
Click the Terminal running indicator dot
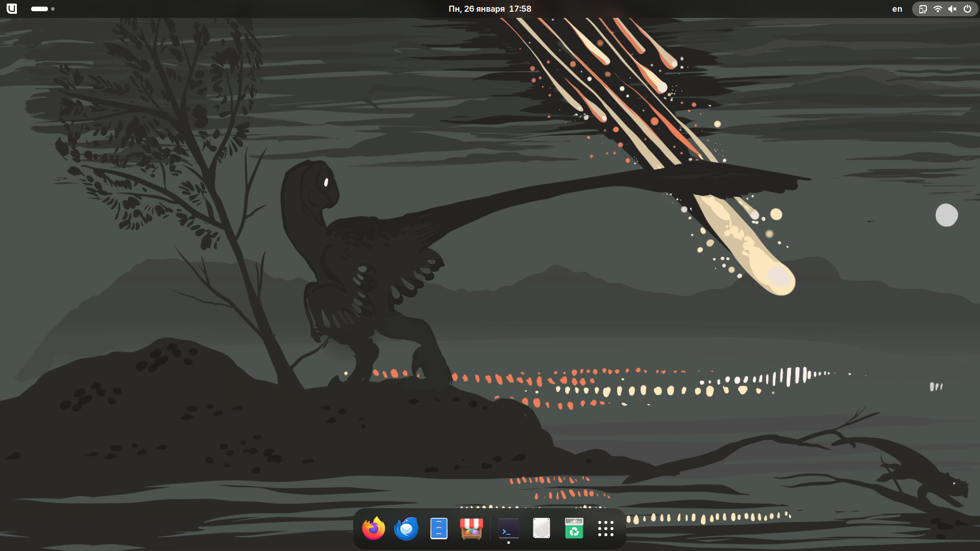(508, 543)
